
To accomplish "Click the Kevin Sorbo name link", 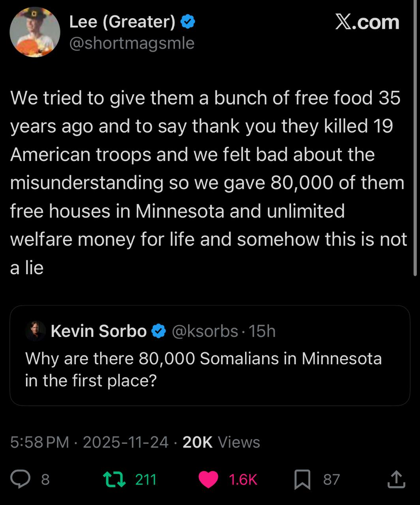I will tap(99, 331).
